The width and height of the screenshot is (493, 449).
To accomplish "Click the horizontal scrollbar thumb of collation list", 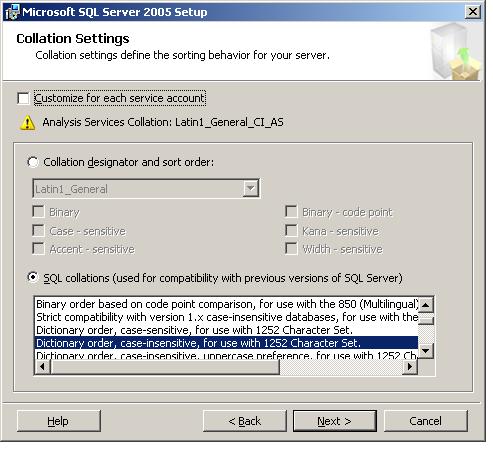I will [x=165, y=367].
